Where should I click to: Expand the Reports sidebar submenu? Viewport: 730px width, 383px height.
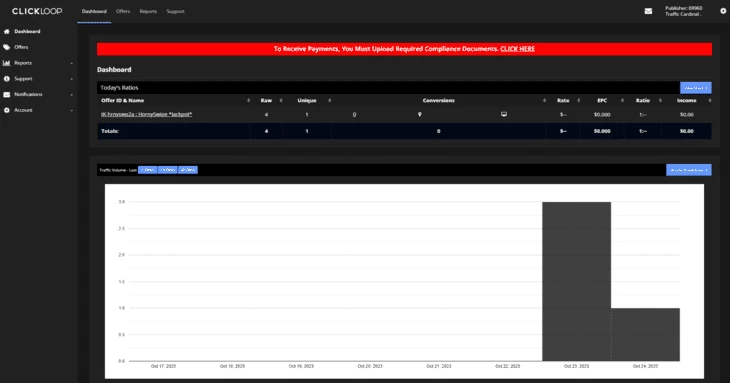point(72,63)
